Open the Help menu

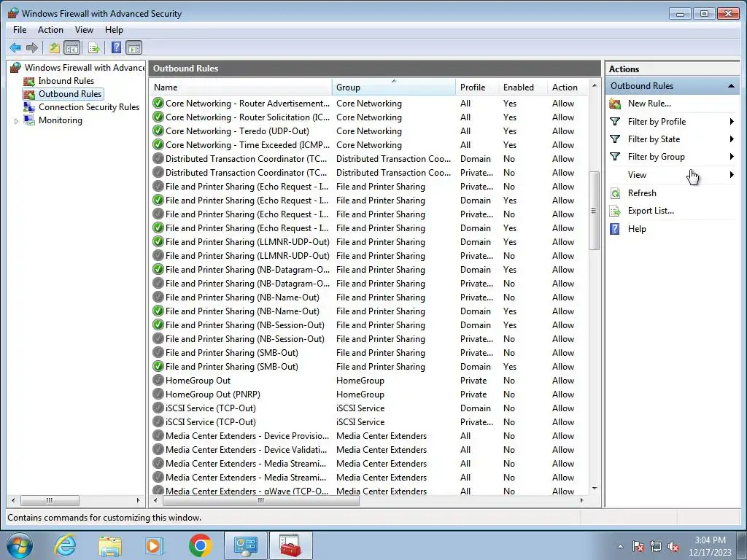(114, 29)
